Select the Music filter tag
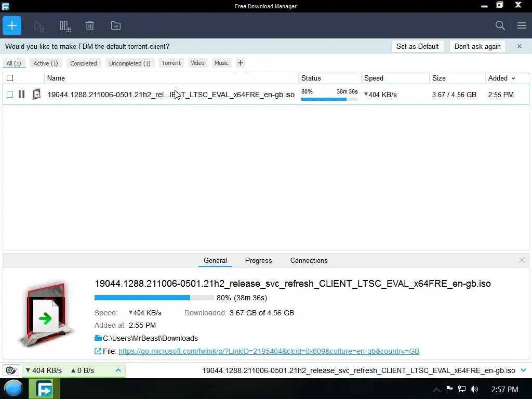This screenshot has height=399, width=532. (x=221, y=63)
